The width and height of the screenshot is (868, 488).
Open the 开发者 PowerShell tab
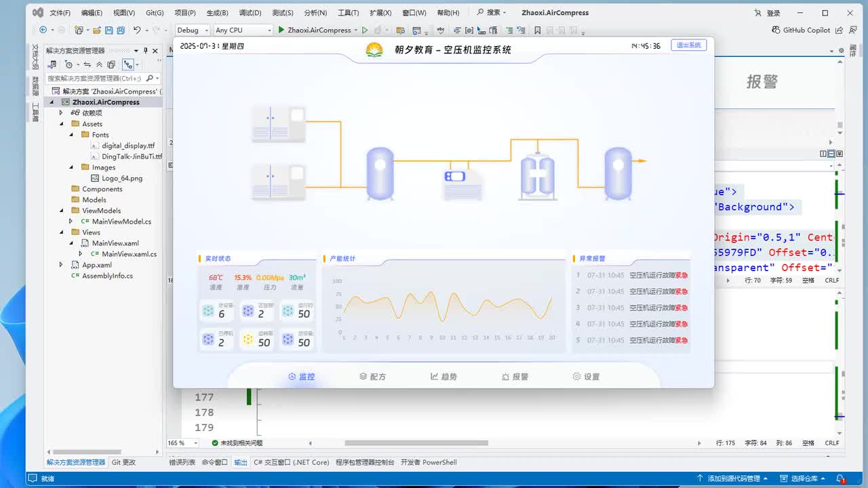(x=429, y=462)
